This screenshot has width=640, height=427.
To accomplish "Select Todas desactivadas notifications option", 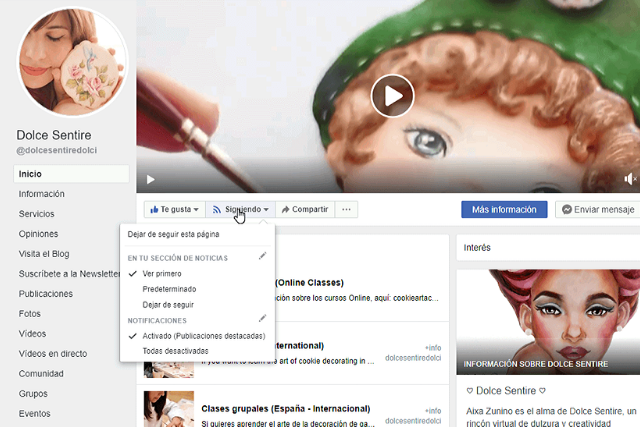I will 176,351.
